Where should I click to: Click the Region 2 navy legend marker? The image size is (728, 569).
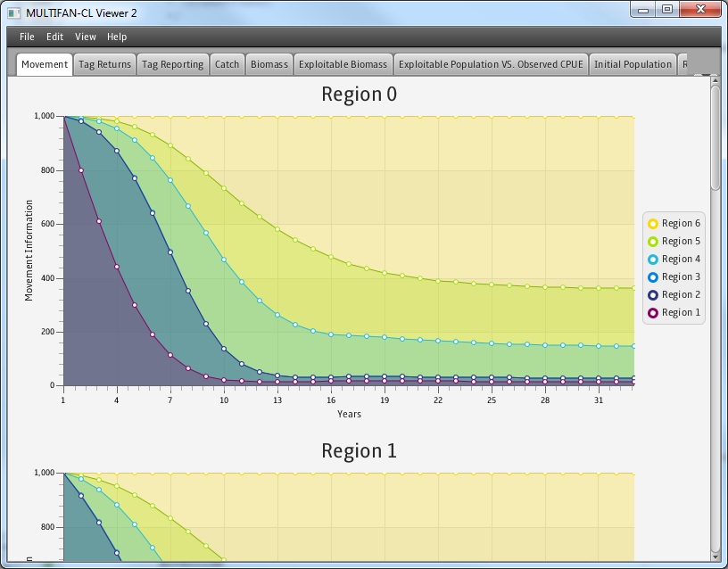pyautogui.click(x=653, y=295)
